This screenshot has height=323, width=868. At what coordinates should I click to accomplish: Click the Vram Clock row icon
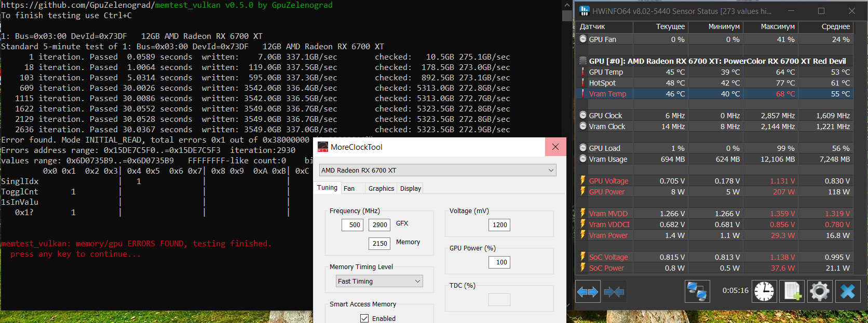tap(583, 127)
